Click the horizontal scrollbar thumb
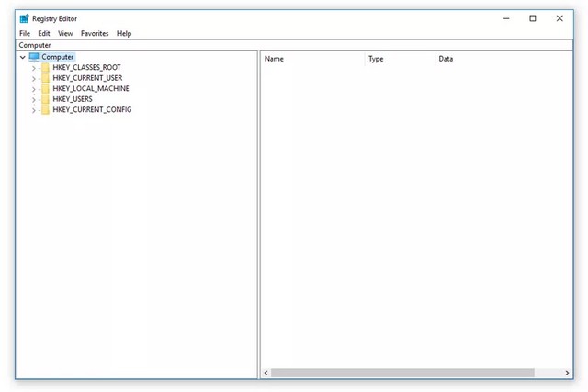 point(402,373)
